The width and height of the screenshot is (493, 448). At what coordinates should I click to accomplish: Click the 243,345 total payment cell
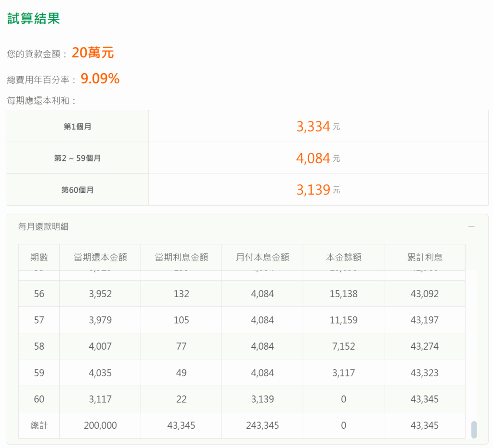[262, 425]
